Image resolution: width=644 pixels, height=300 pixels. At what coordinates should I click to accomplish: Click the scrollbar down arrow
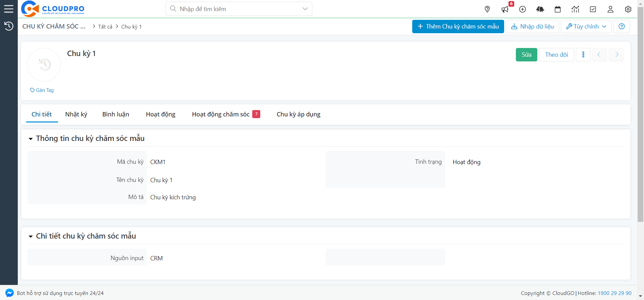pyautogui.click(x=640, y=296)
